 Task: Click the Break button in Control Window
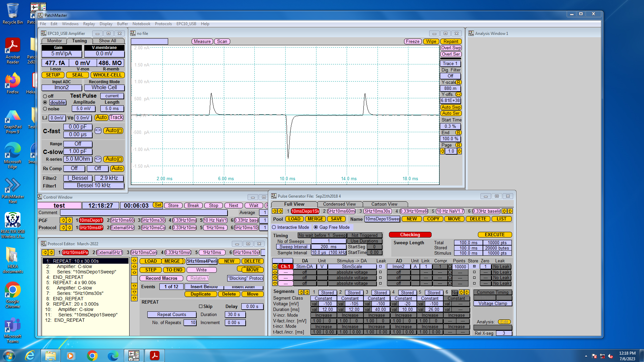[193, 205]
